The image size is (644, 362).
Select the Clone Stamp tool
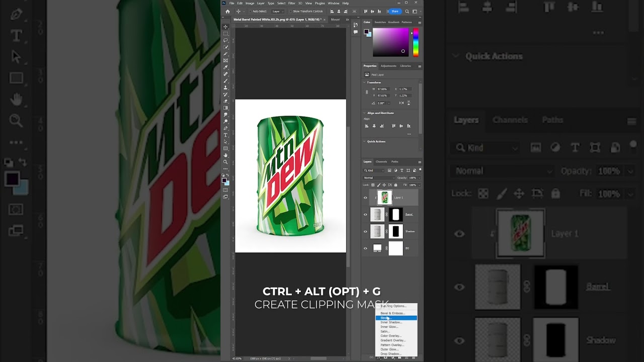point(225,87)
